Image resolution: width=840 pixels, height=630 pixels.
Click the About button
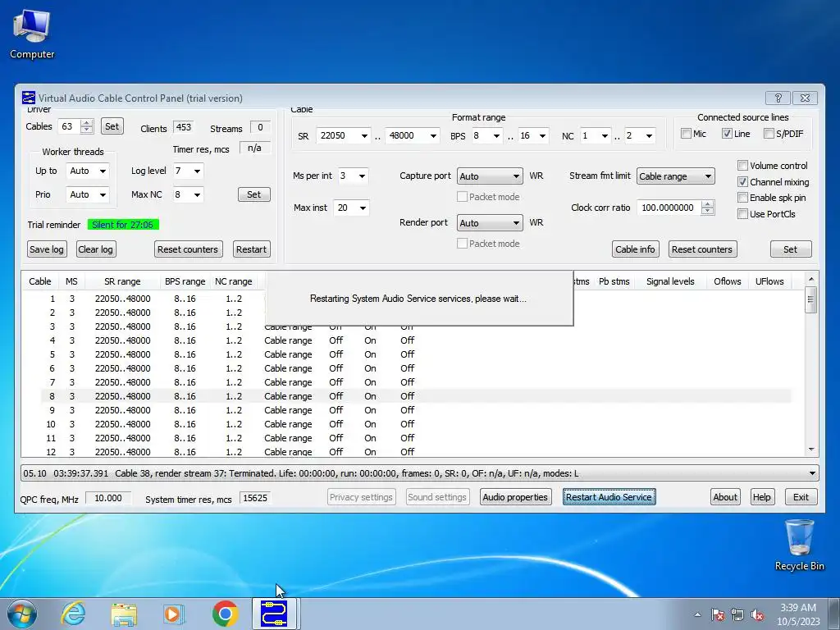click(725, 497)
